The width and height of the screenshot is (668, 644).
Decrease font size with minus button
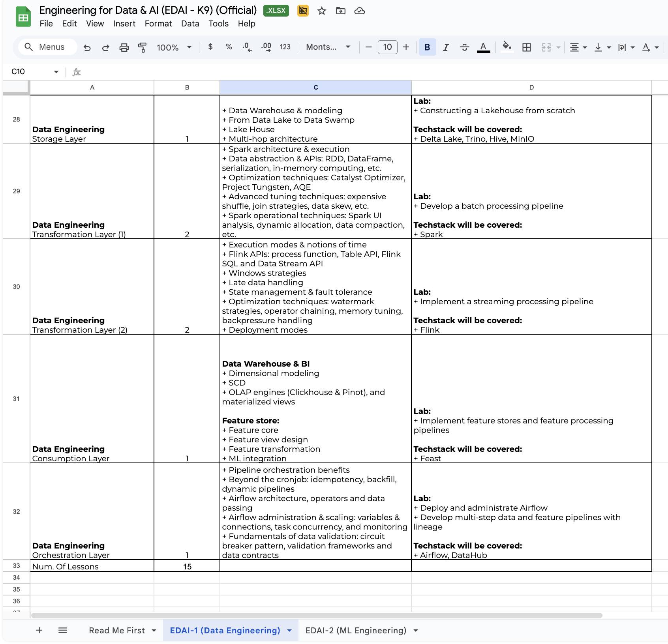coord(369,47)
